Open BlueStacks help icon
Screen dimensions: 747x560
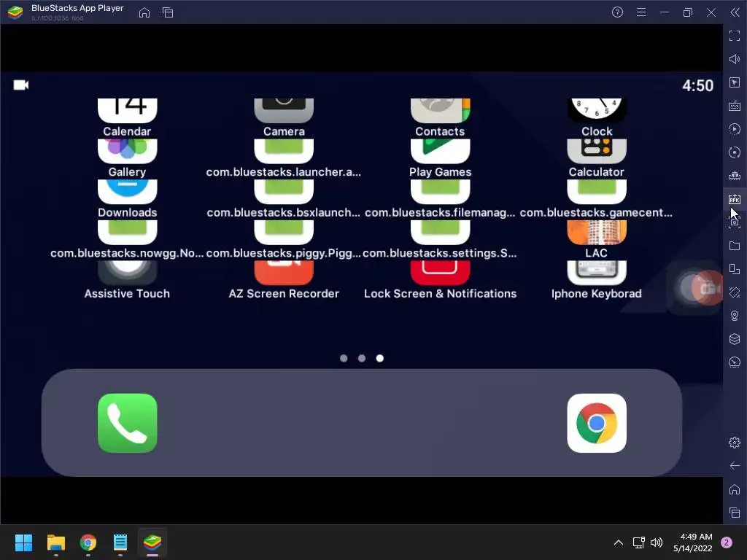[617, 12]
